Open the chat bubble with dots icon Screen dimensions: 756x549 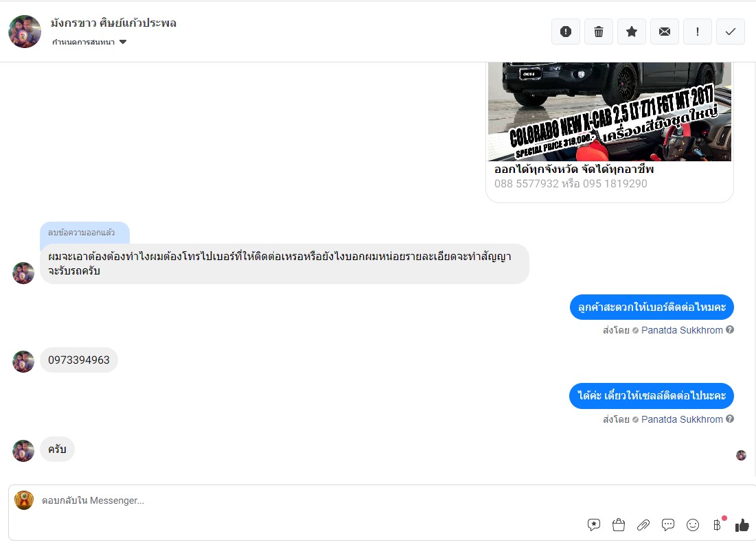[668, 524]
